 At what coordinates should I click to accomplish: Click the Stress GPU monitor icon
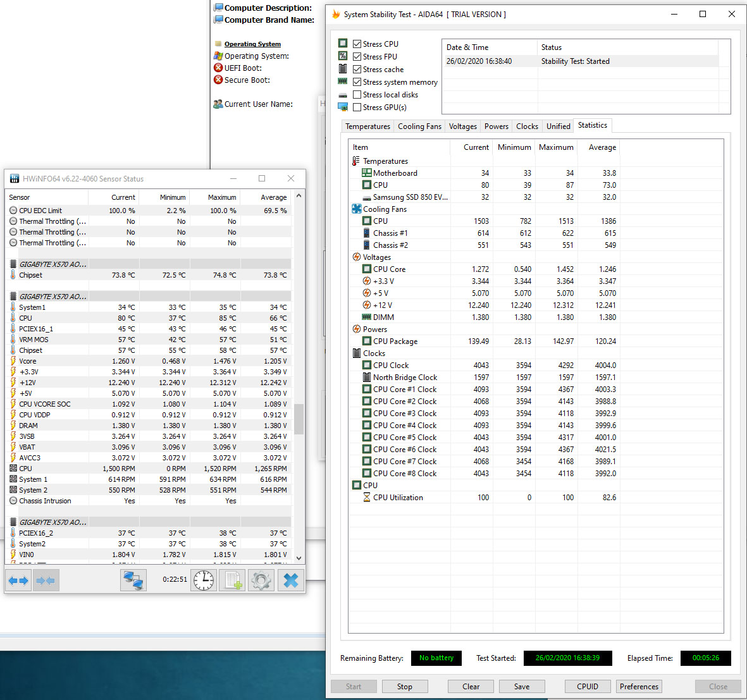[x=343, y=107]
